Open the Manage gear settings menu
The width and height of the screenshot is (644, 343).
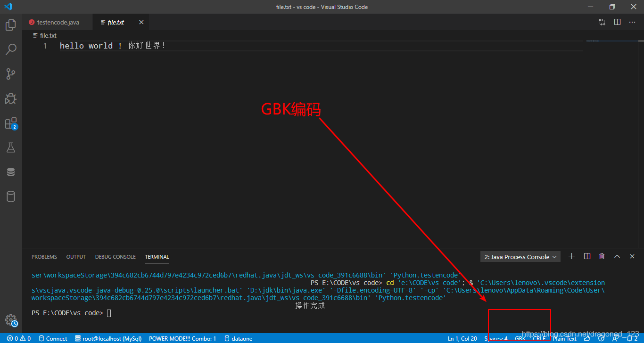coord(11,320)
